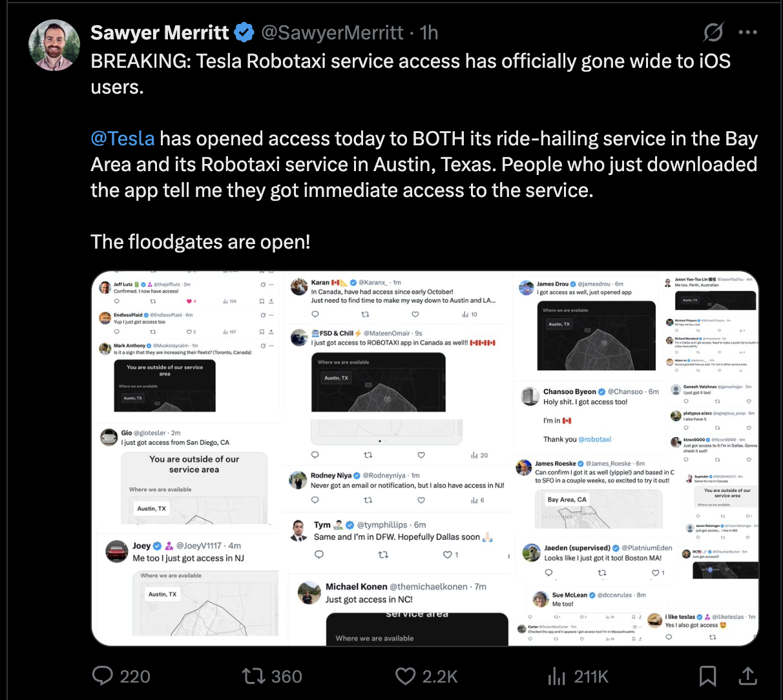Screen dimensions: 783x700
Task: Click the Sawyer Merritt display name
Action: [x=160, y=32]
